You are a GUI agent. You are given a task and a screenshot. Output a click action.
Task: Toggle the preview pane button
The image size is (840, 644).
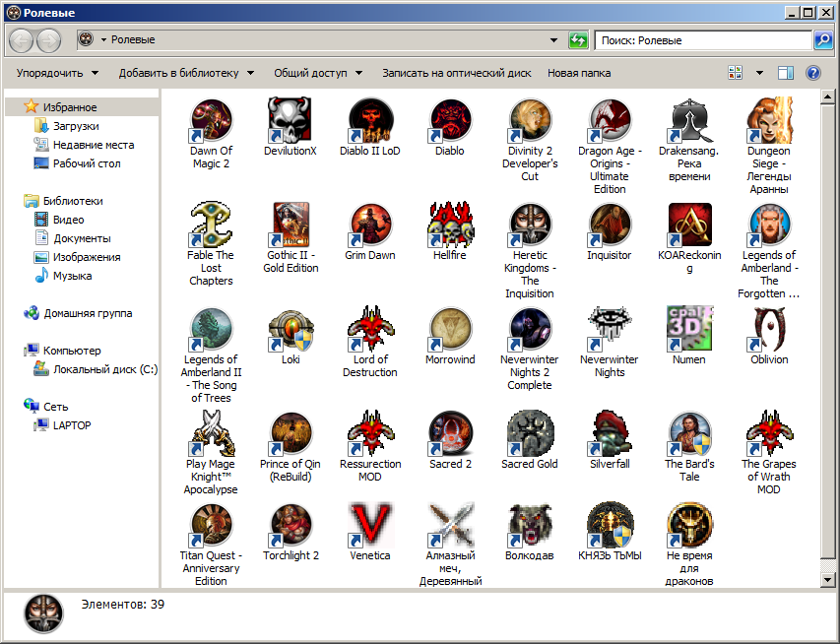[786, 73]
